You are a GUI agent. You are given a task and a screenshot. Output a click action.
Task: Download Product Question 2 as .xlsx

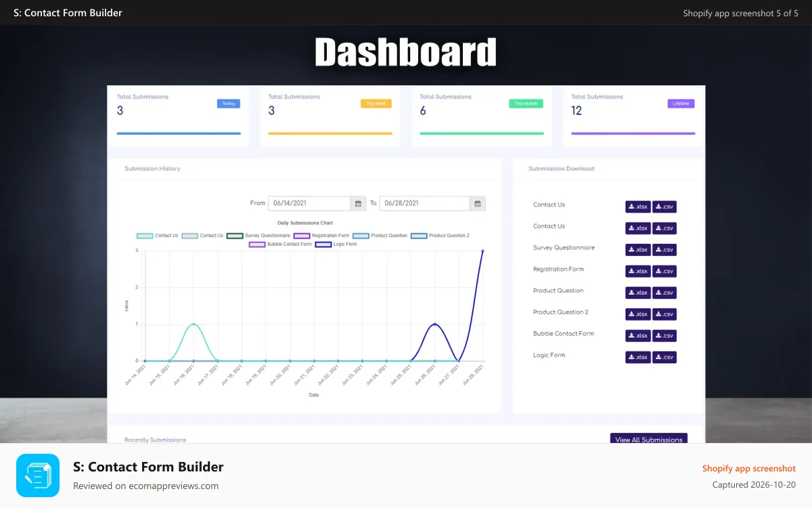click(x=638, y=314)
